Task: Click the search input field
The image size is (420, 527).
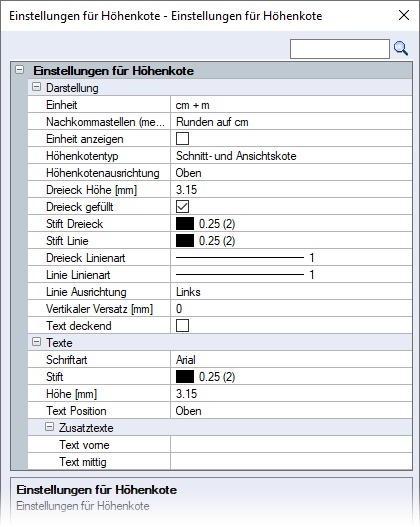Action: [x=340, y=49]
